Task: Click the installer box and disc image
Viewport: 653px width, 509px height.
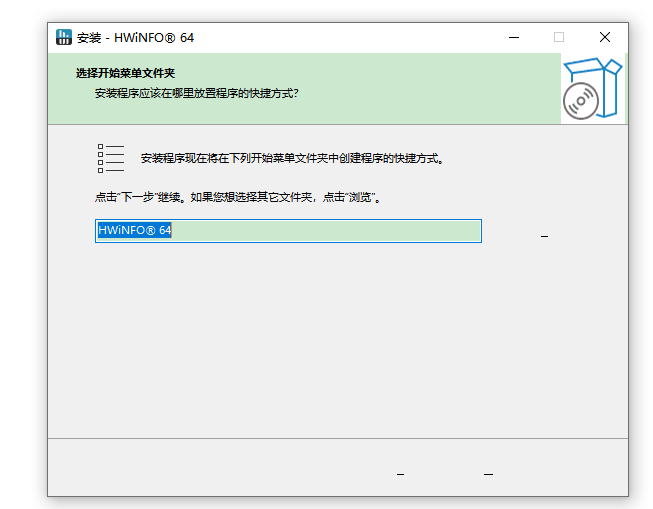Action: click(593, 88)
